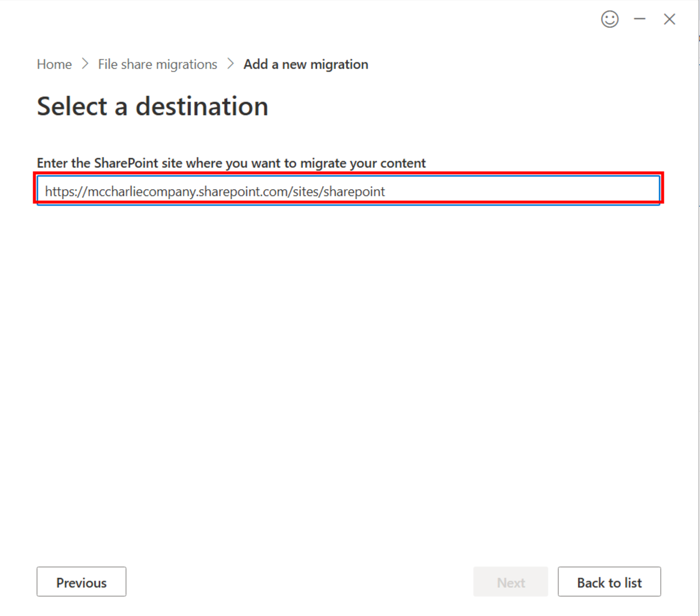Screen dimensions: 700x616
Task: Select the close X icon
Action: coord(669,19)
